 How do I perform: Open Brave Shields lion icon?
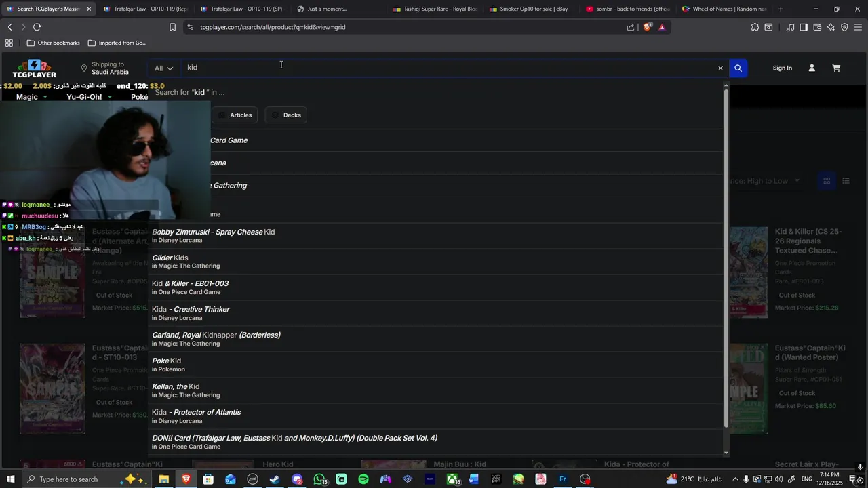(x=647, y=27)
